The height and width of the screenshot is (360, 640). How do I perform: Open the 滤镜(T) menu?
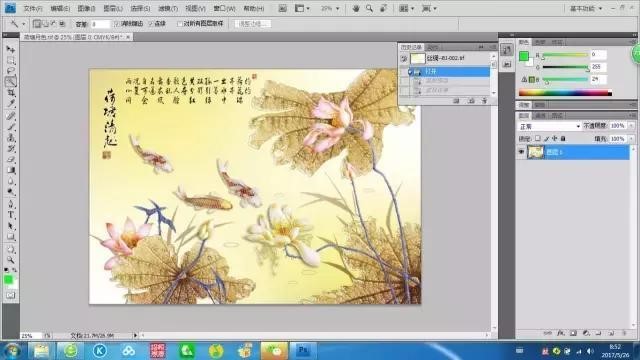pyautogui.click(x=168, y=8)
